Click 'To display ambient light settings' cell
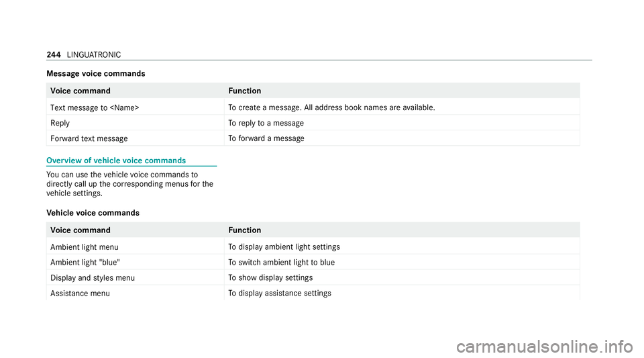This screenshot has width=644, height=358. 284,247
